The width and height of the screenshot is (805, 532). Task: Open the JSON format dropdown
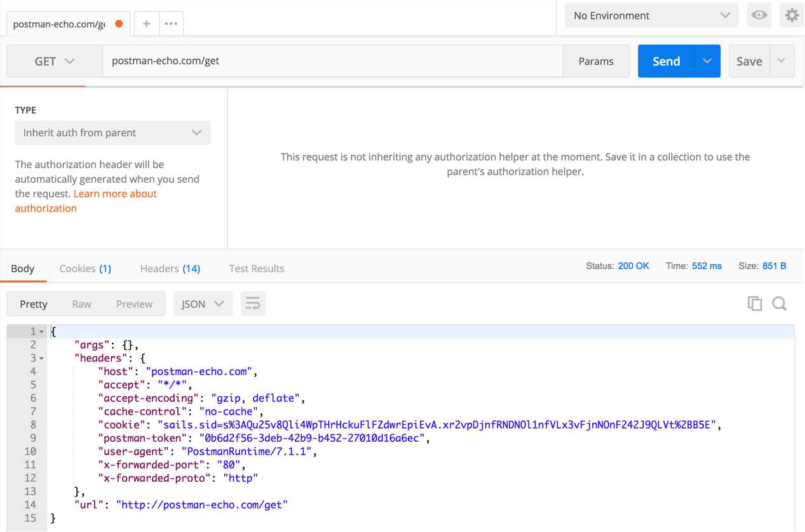pos(203,304)
